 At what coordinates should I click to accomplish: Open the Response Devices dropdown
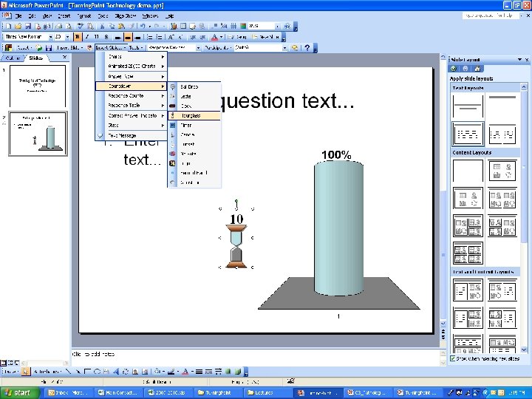click(x=198, y=48)
